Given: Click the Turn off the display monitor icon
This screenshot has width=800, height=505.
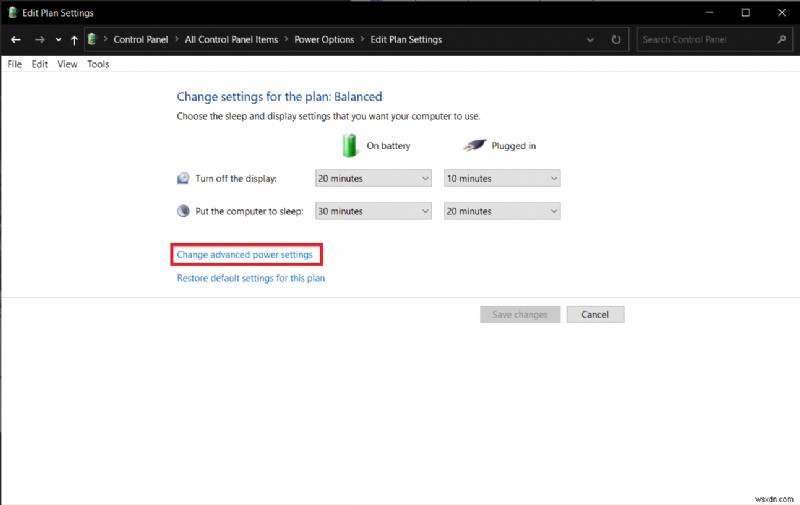Looking at the screenshot, I should (x=183, y=179).
